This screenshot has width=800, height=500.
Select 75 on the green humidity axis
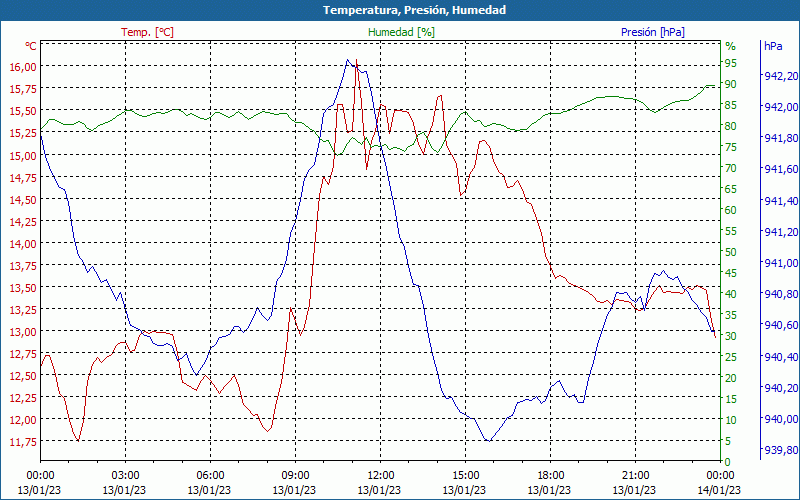[x=731, y=147]
